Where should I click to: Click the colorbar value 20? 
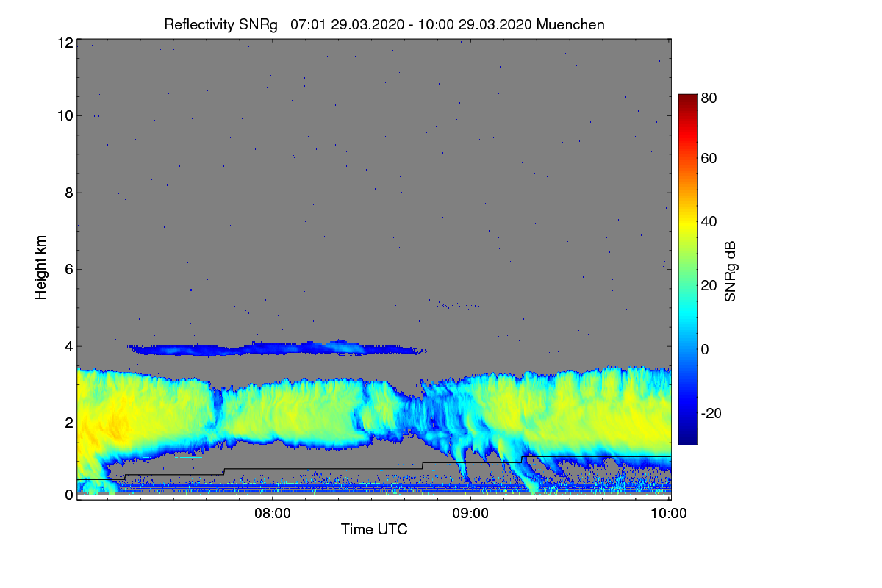[709, 286]
